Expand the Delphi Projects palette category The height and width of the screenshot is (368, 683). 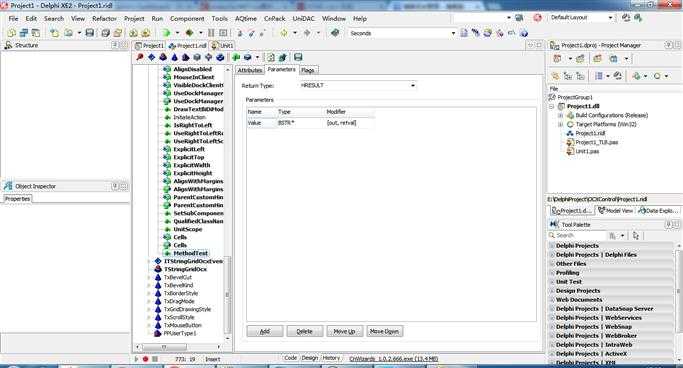[552, 246]
